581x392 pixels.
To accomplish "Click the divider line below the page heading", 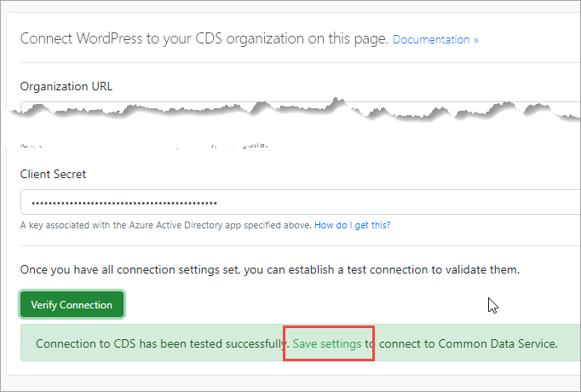I will point(301,62).
